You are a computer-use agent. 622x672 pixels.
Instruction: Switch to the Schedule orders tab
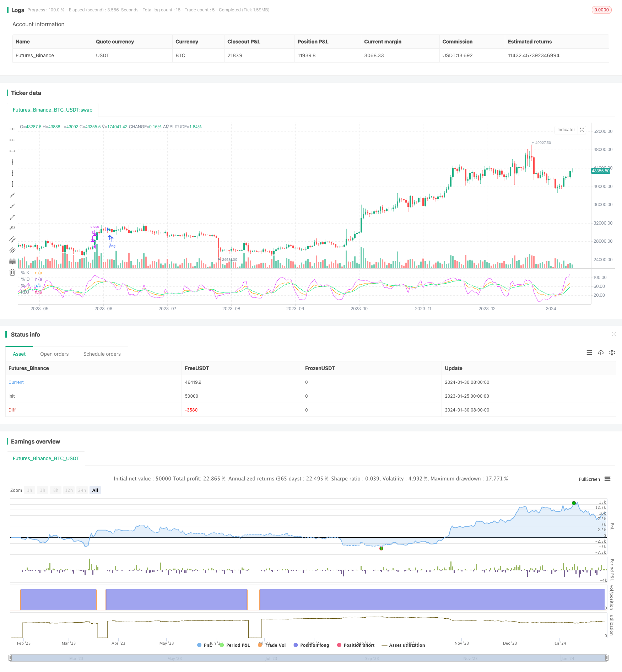point(102,354)
